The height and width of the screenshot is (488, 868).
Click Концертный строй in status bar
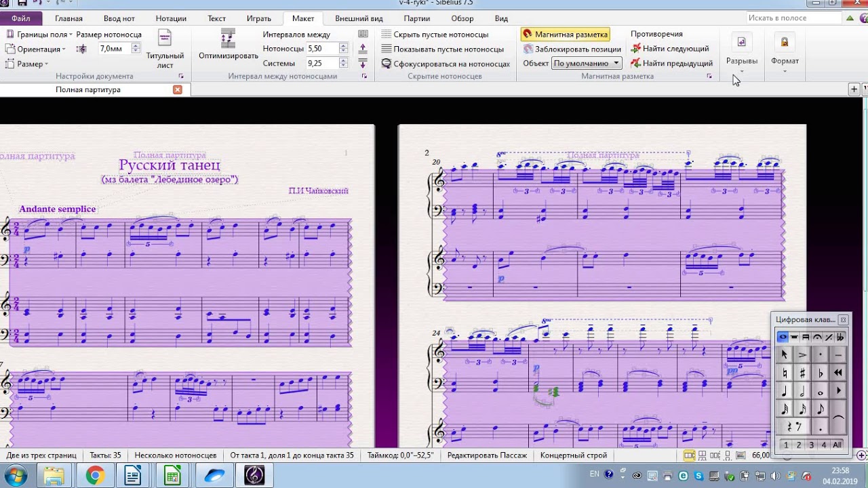pyautogui.click(x=574, y=455)
